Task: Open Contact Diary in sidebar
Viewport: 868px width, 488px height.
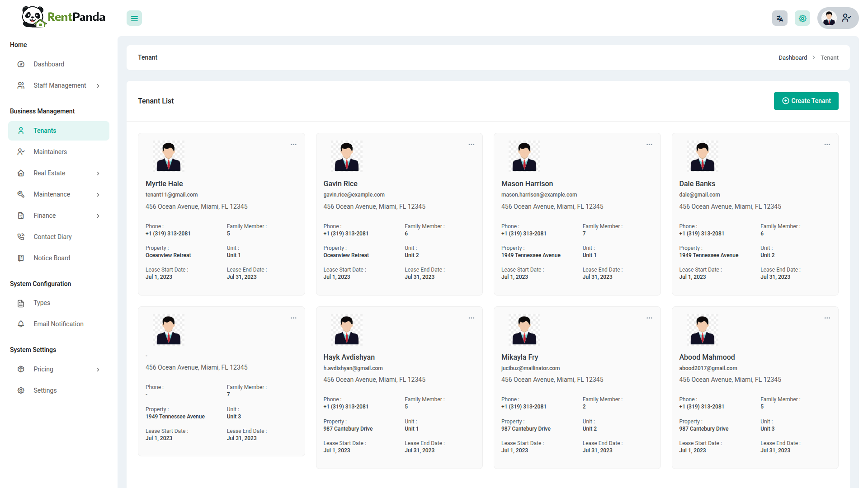Action: (52, 237)
